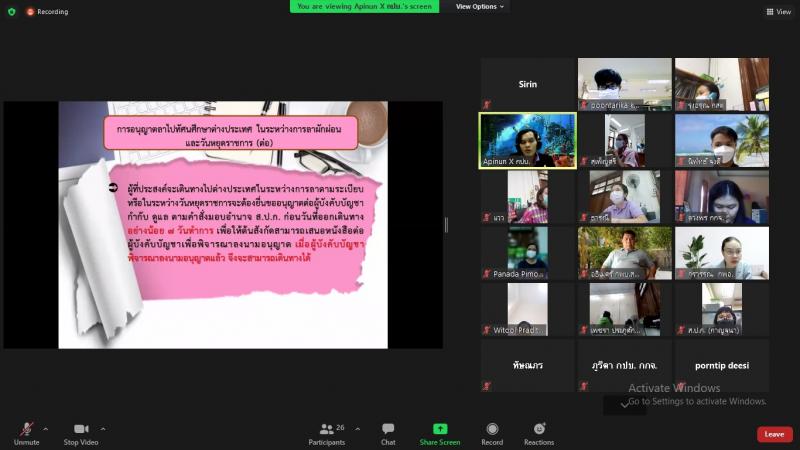This screenshot has height=450, width=800.
Task: Open the Participants panel
Action: [x=327, y=434]
